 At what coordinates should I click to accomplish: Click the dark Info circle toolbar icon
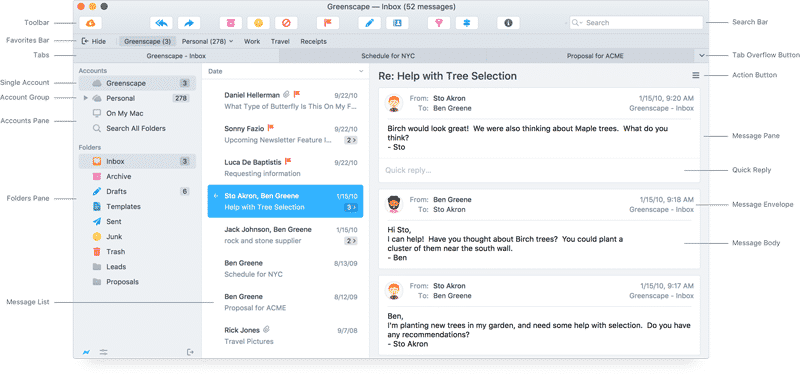tap(508, 23)
